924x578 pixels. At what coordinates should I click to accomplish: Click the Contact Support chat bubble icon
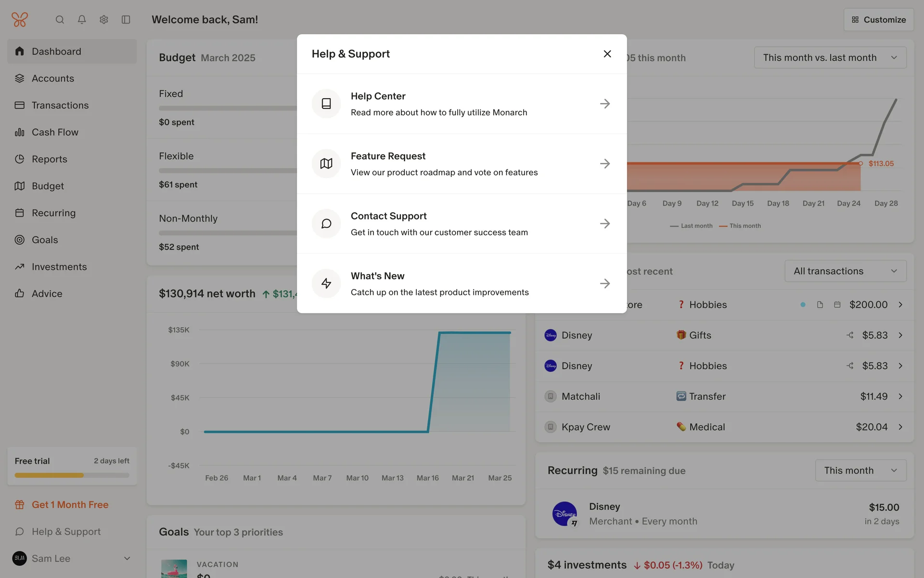(x=326, y=223)
